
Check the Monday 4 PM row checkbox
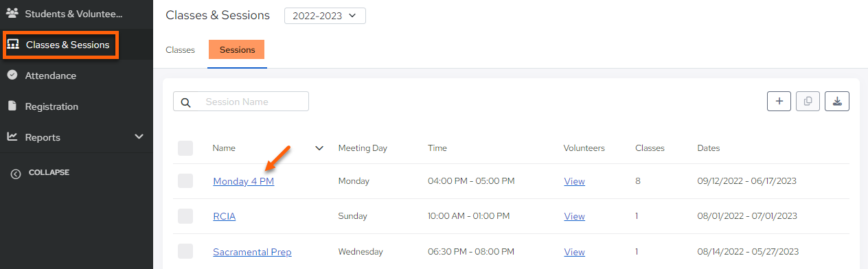point(185,181)
